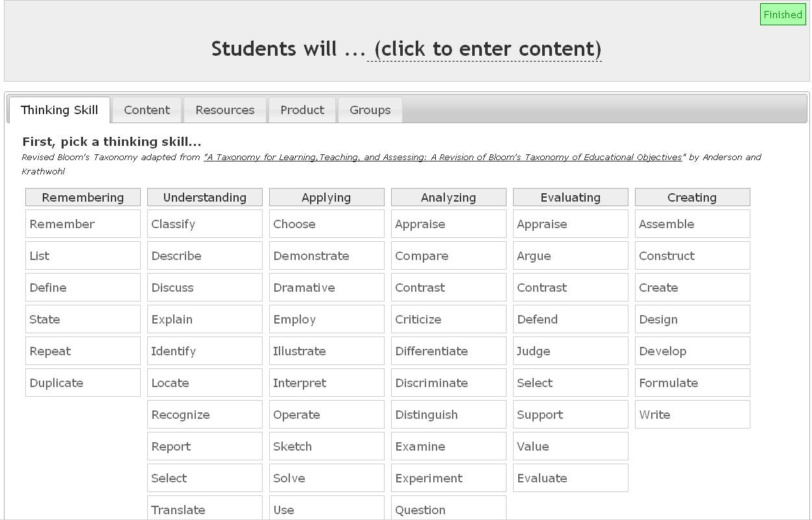Switch to the Resources tab
Viewport: 812px width, 520px height.
coord(225,110)
